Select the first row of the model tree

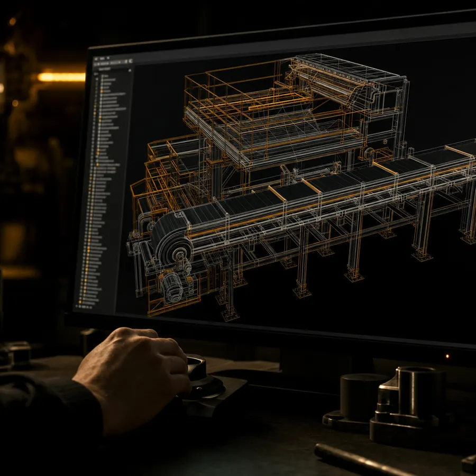pyautogui.click(x=105, y=76)
